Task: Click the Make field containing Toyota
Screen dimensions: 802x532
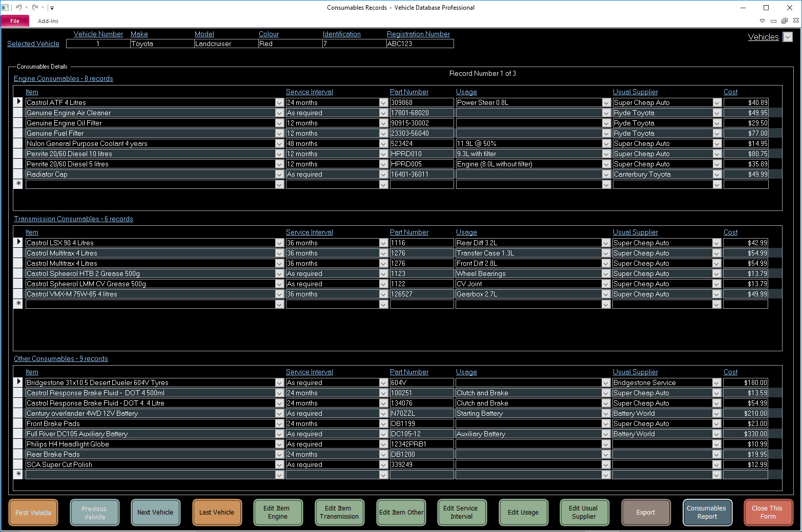Action: pyautogui.click(x=162, y=44)
